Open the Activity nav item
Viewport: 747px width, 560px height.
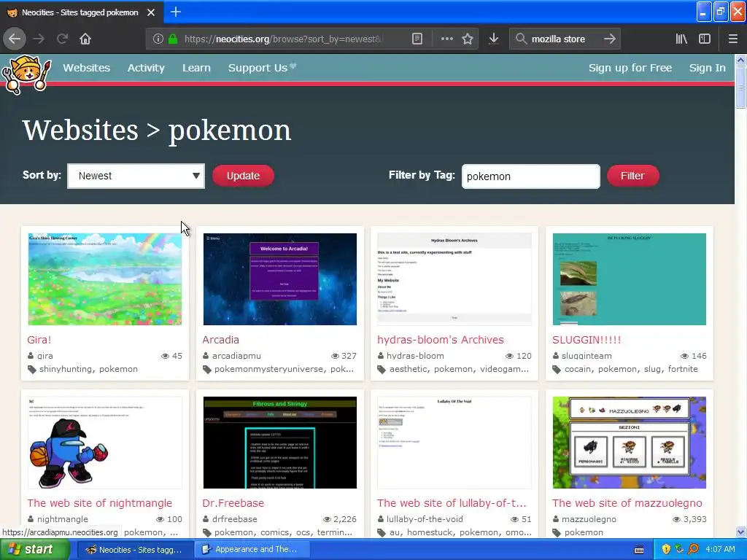click(146, 68)
